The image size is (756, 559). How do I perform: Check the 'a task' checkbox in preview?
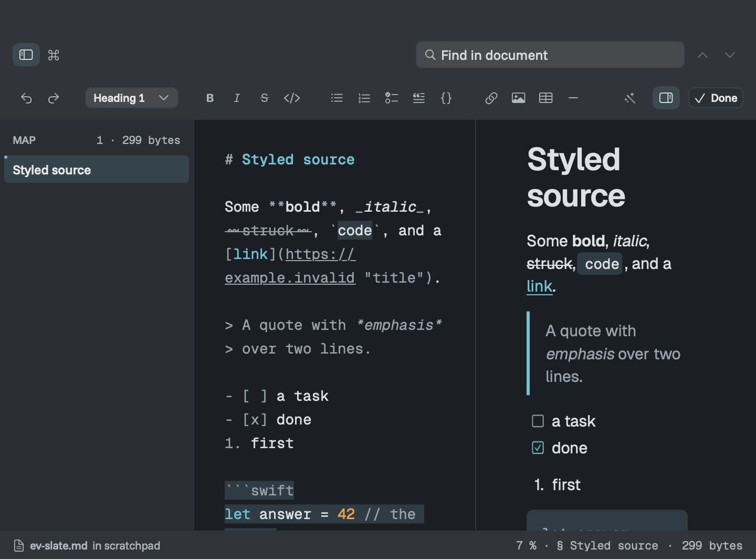pos(538,421)
